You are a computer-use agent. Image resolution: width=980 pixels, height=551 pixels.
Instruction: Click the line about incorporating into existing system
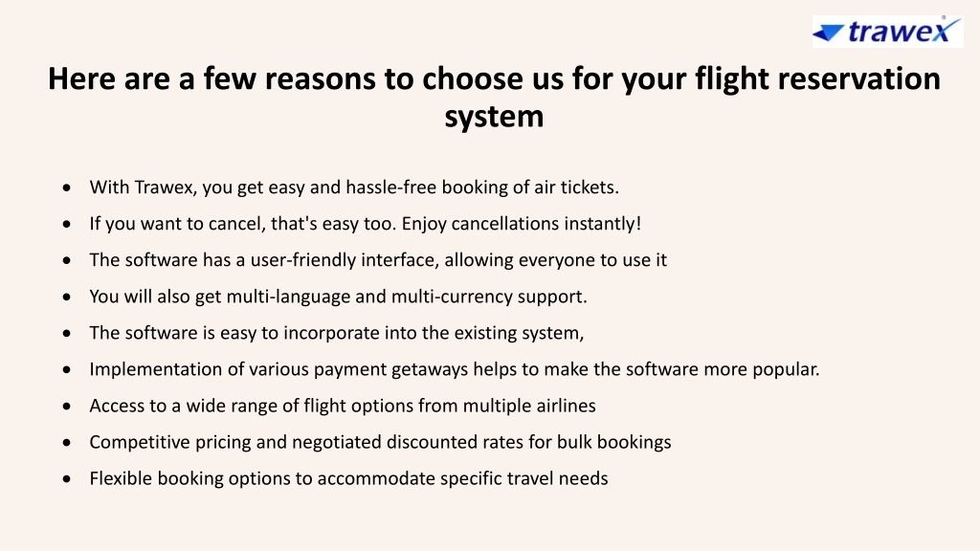336,333
